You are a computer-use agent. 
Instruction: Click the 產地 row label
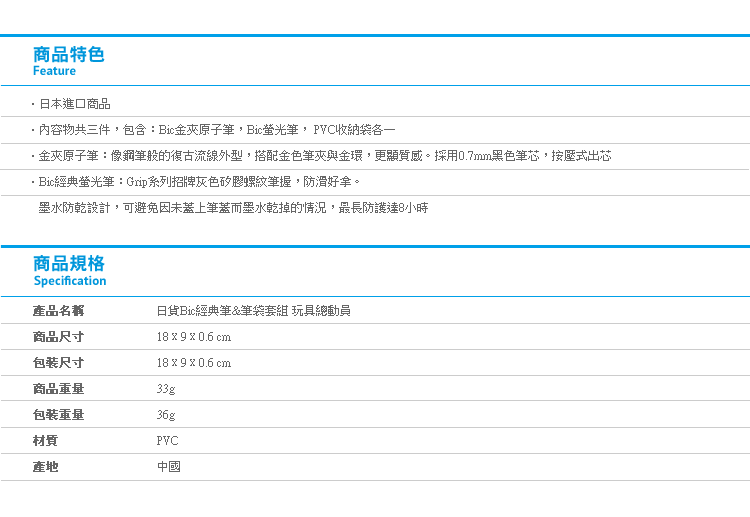[x=45, y=466]
